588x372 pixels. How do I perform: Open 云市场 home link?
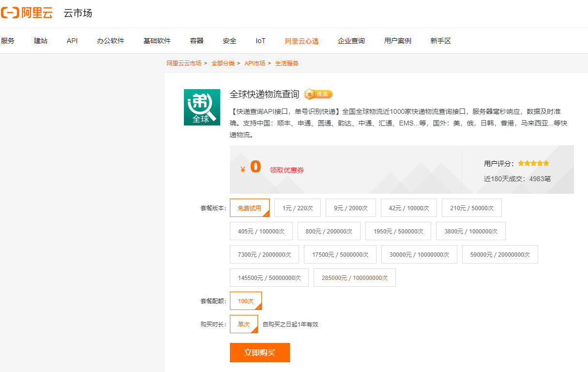pyautogui.click(x=77, y=13)
